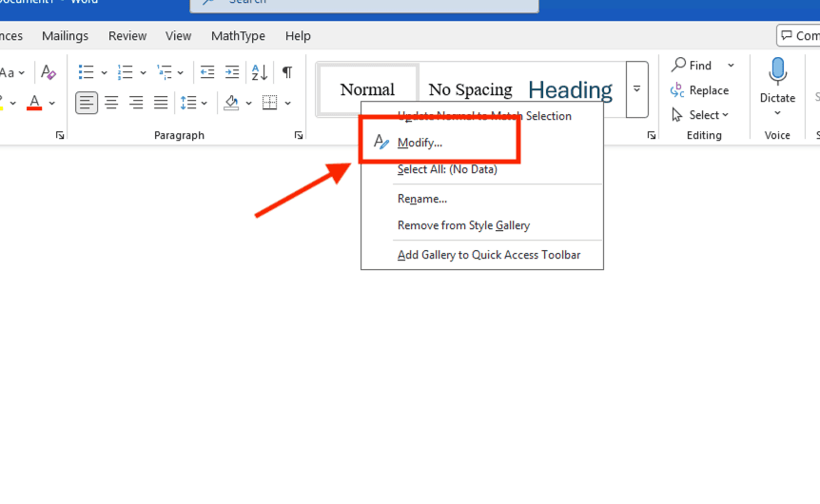Open the bullet library dropdown arrow
Screen dimensions: 820x504
pyautogui.click(x=104, y=72)
